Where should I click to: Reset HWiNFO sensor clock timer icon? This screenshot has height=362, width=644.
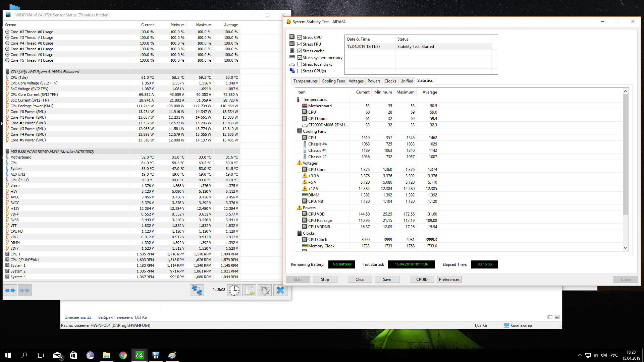coord(234,290)
